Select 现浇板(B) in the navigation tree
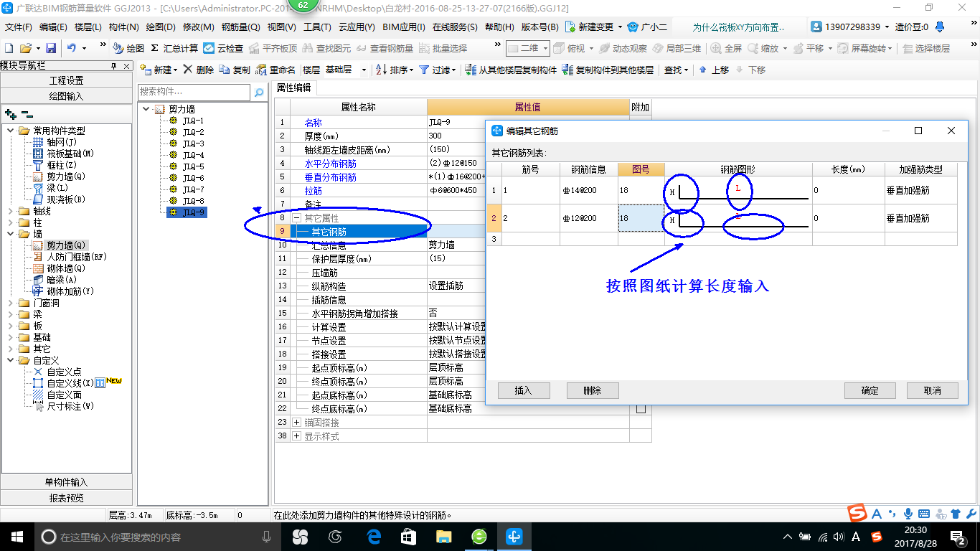Image resolution: width=980 pixels, height=551 pixels. click(x=59, y=199)
